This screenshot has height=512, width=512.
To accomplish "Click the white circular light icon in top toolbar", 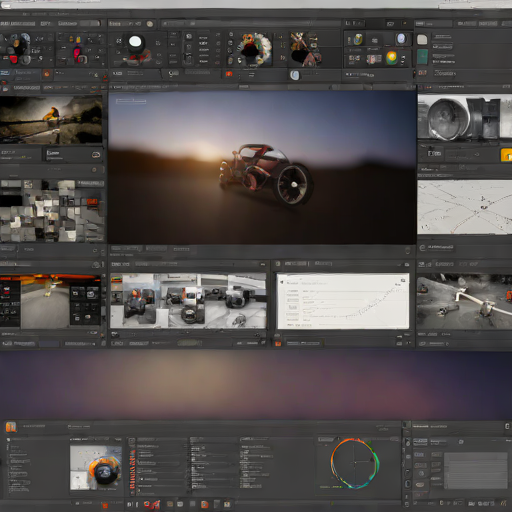I will tap(135, 42).
